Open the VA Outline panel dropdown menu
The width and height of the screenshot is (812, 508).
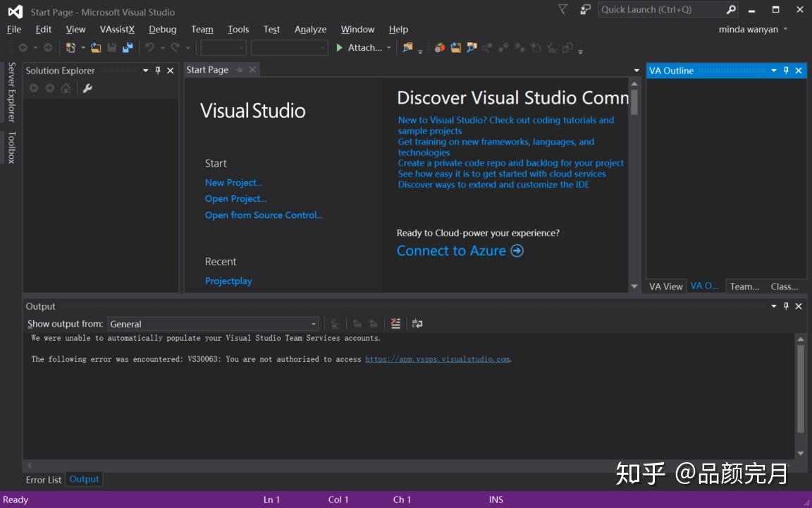[x=774, y=71]
